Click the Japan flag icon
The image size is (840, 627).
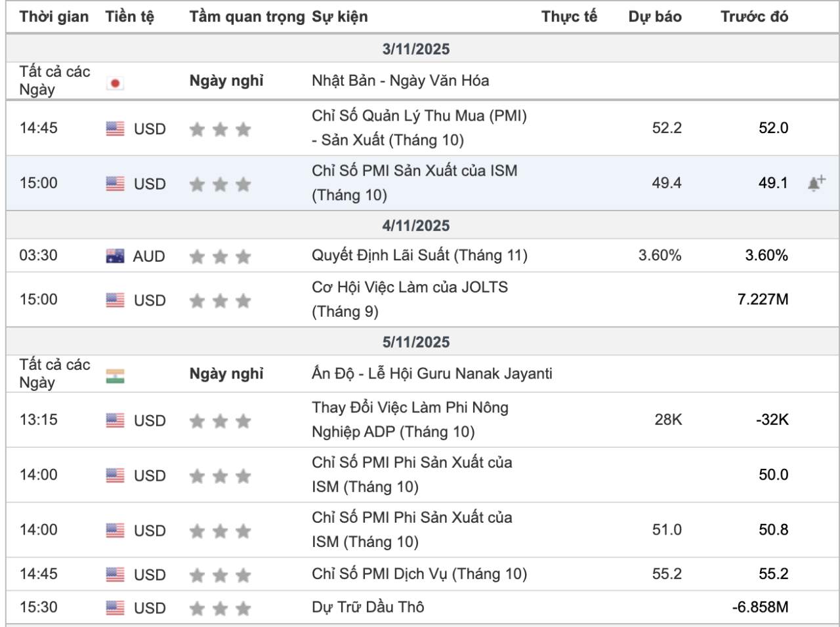pyautogui.click(x=115, y=83)
